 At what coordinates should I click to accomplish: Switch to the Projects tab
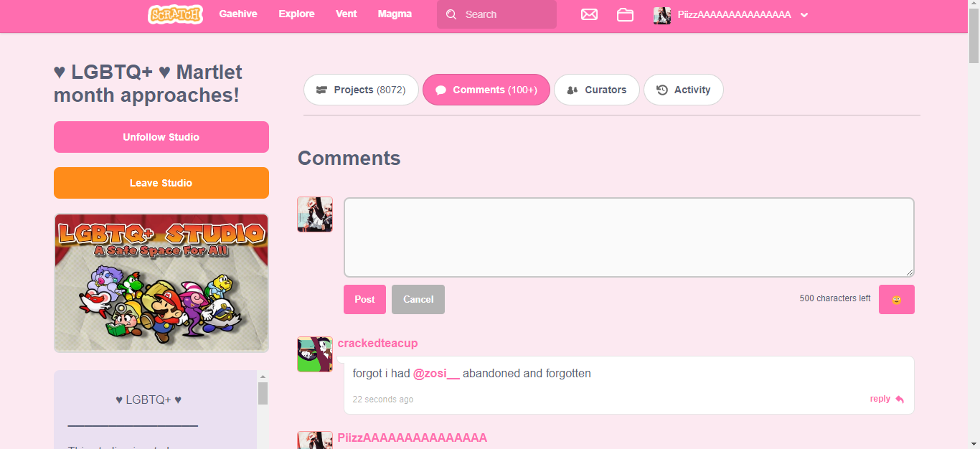pos(361,90)
